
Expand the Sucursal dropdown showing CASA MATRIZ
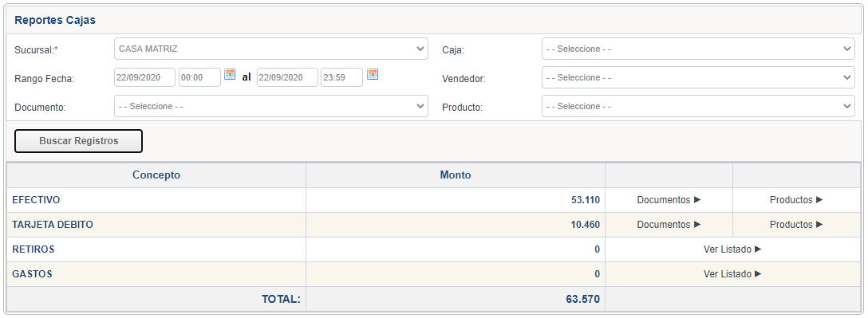tap(271, 49)
